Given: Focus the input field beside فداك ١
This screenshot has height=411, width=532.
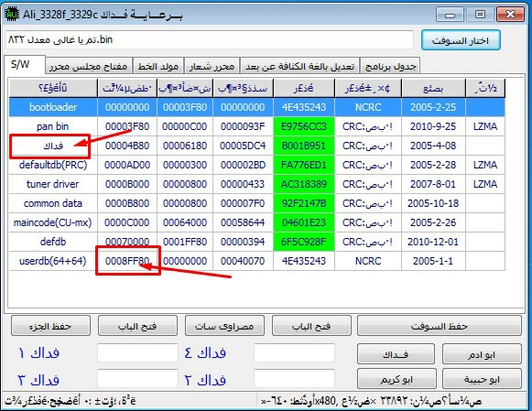Looking at the screenshot, I should [137, 353].
